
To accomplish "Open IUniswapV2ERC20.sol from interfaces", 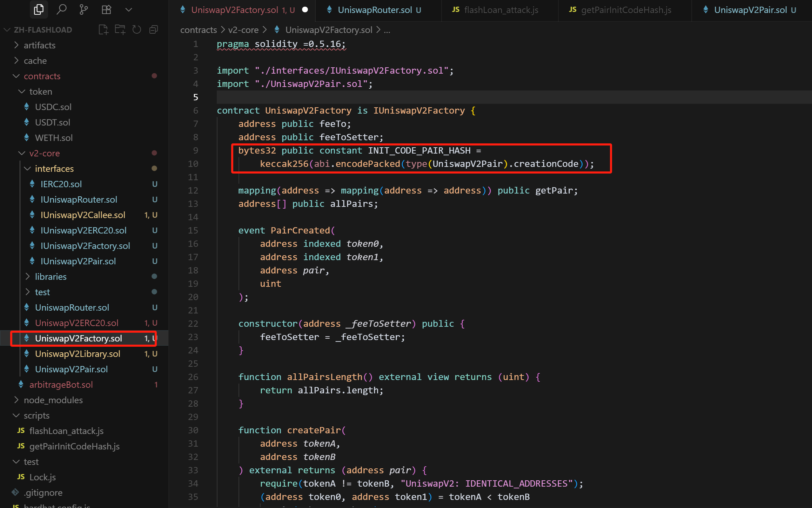I will click(x=84, y=230).
